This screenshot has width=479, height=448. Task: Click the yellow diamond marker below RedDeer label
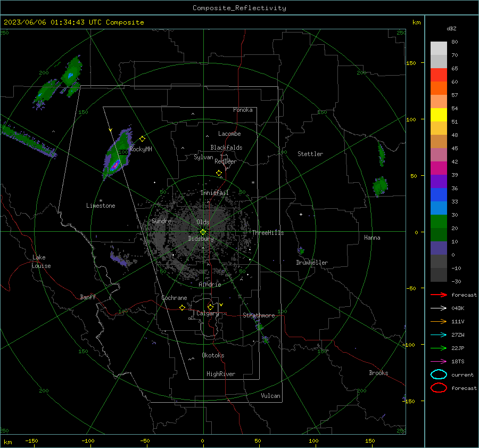[x=219, y=173]
